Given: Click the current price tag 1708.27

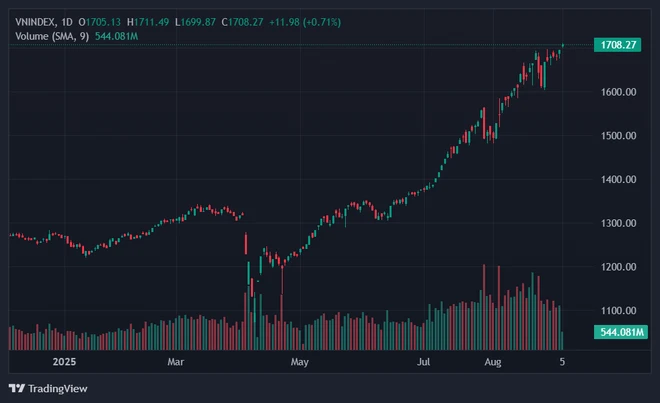Looking at the screenshot, I should 616,45.
